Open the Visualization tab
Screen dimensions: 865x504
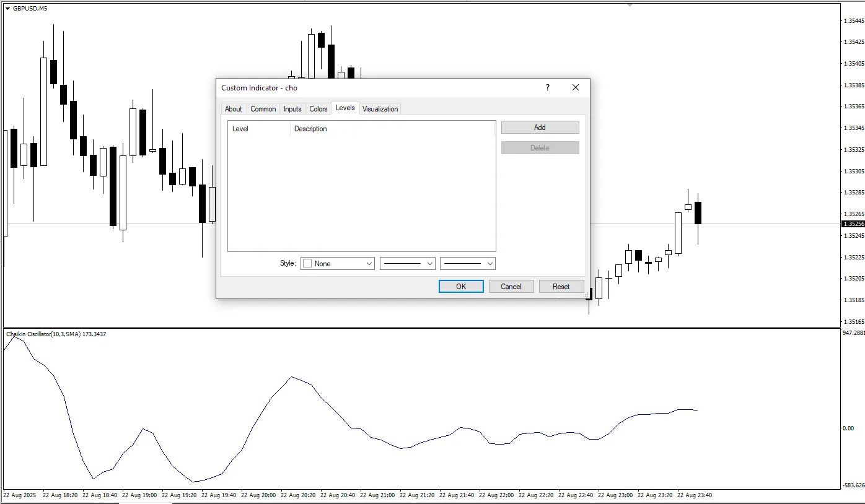[x=380, y=109]
